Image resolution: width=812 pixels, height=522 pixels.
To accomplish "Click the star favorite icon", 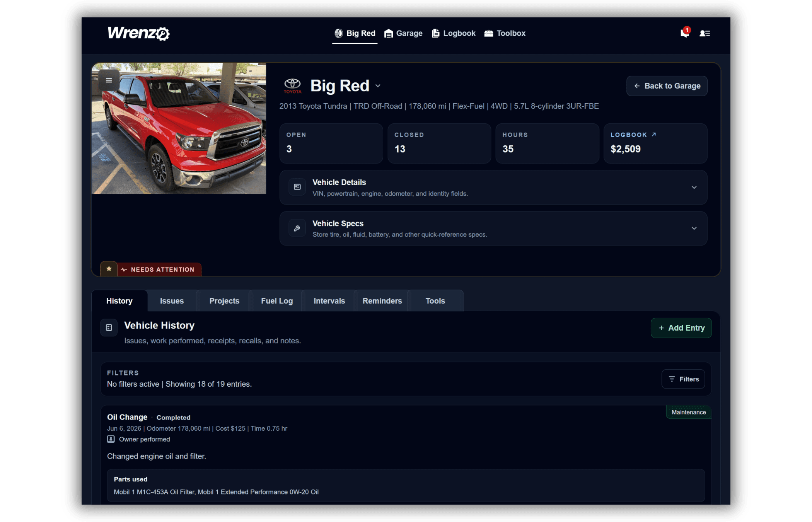I will [x=109, y=269].
